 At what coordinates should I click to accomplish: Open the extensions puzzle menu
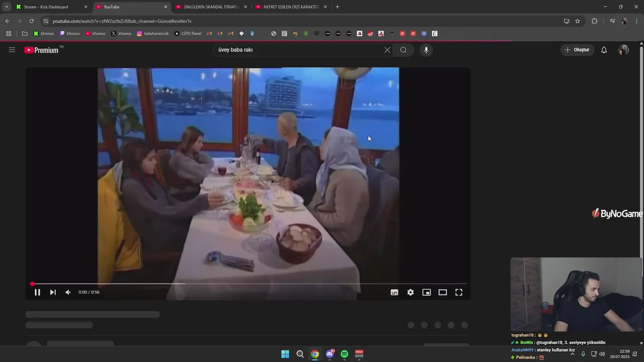coord(594,21)
